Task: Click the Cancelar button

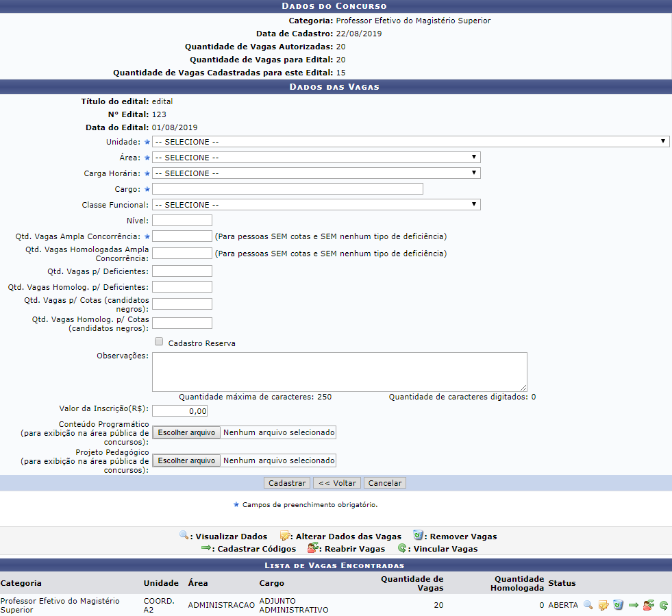Action: (385, 483)
